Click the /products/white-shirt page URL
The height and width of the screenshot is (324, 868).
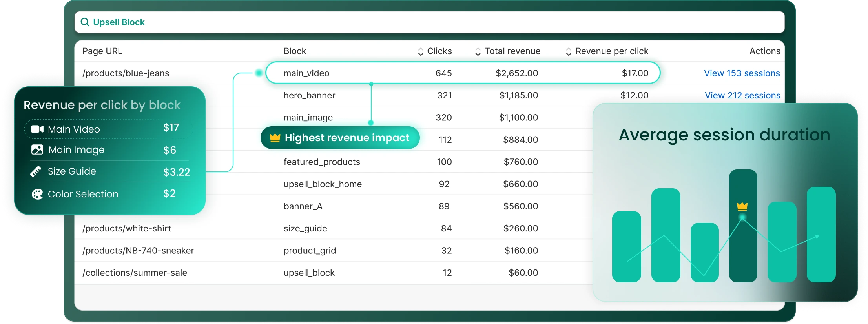click(x=127, y=228)
